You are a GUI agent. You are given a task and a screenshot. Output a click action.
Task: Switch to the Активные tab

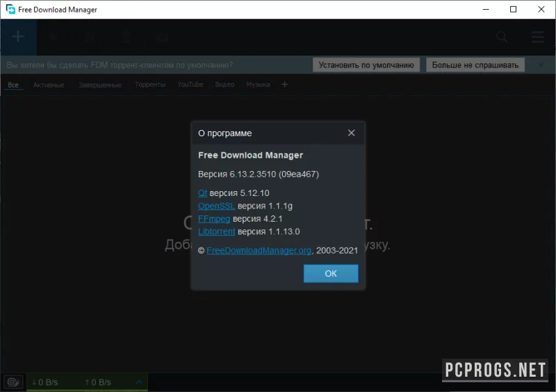point(49,85)
